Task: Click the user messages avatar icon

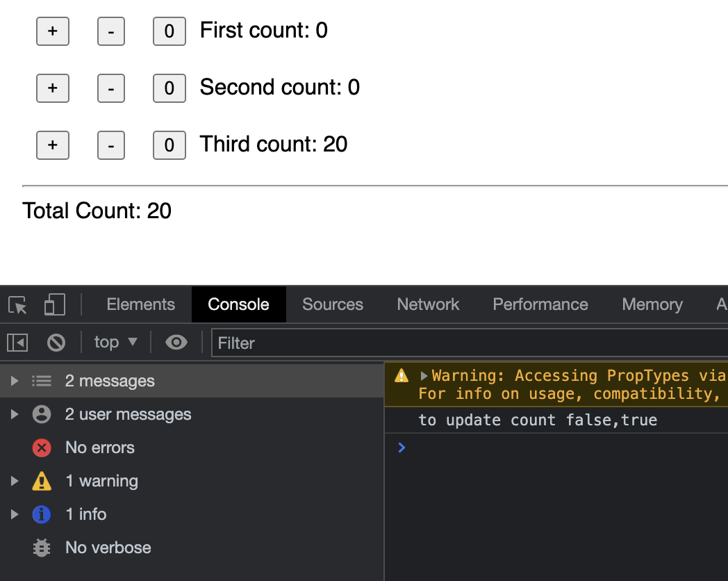Action: click(x=42, y=414)
